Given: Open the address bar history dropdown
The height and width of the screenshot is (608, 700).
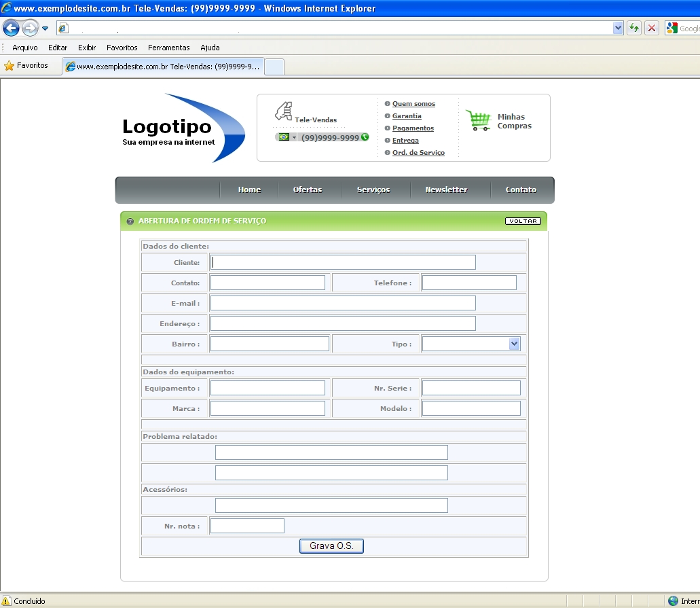Looking at the screenshot, I should tap(618, 28).
